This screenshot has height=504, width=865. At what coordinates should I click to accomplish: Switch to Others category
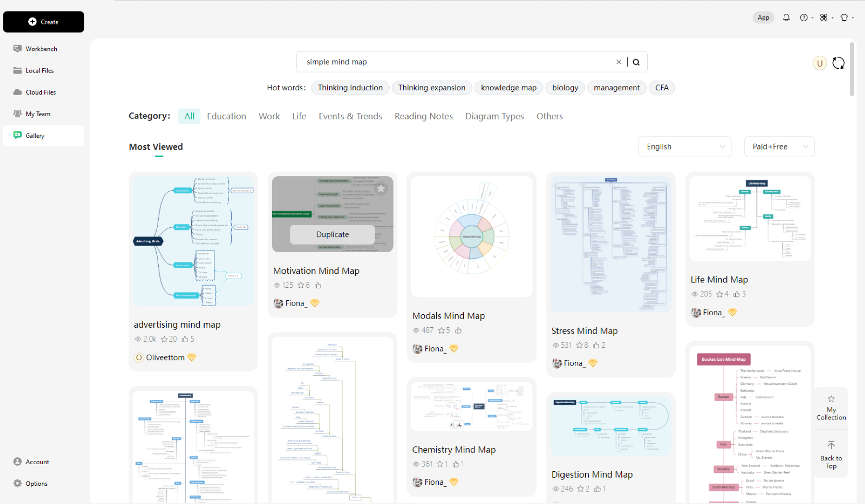pyautogui.click(x=549, y=116)
